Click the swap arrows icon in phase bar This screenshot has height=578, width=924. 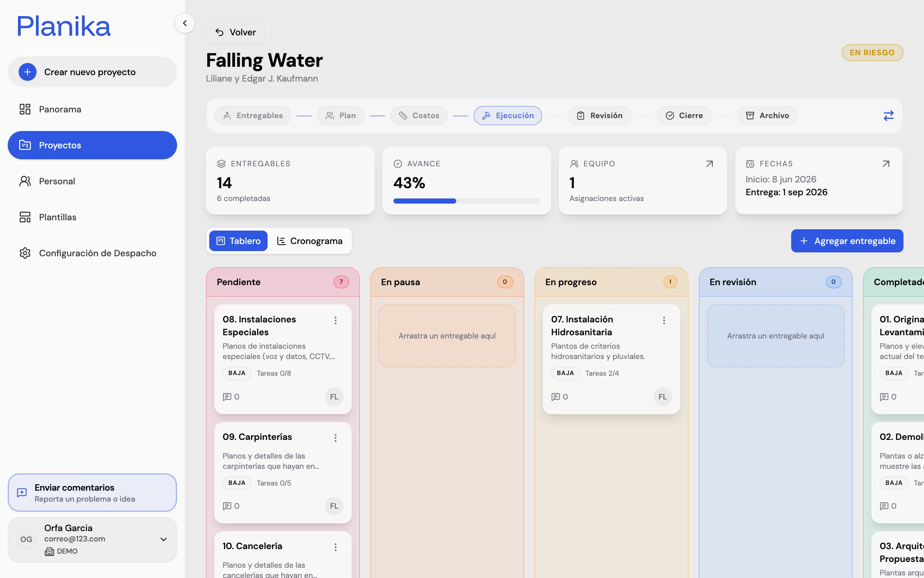pyautogui.click(x=888, y=116)
